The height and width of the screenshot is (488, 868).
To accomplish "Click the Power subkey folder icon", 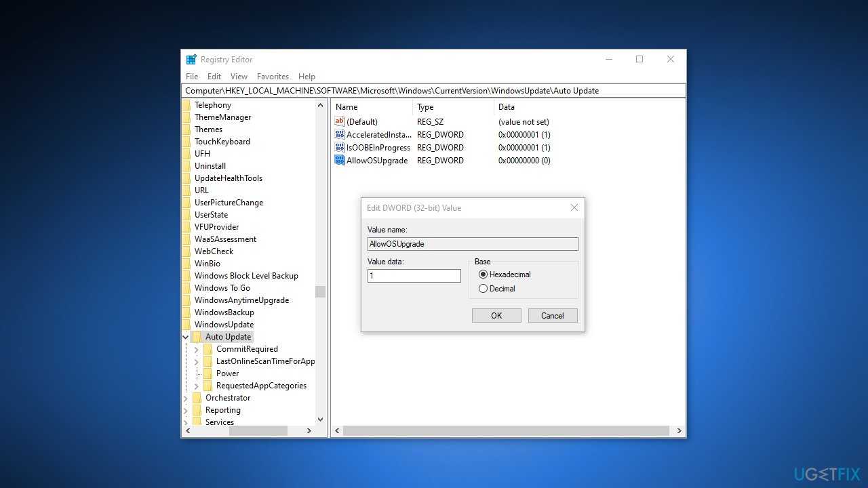I will pyautogui.click(x=208, y=373).
